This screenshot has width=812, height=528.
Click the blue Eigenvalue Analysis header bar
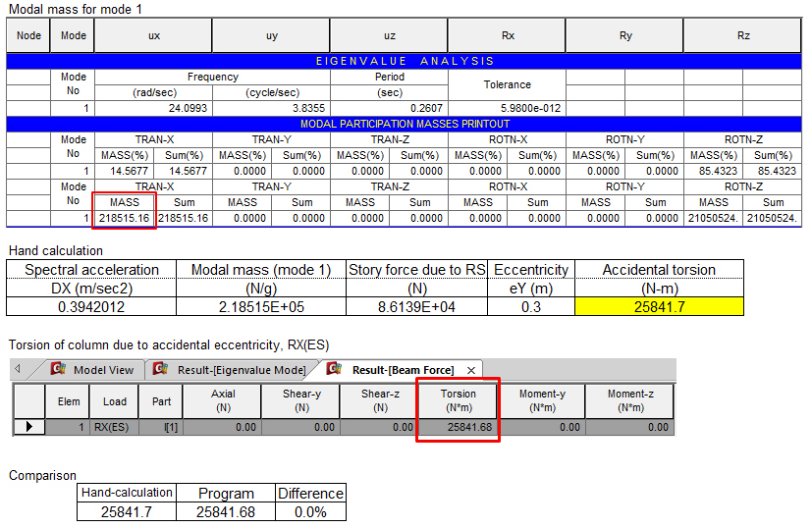point(405,61)
